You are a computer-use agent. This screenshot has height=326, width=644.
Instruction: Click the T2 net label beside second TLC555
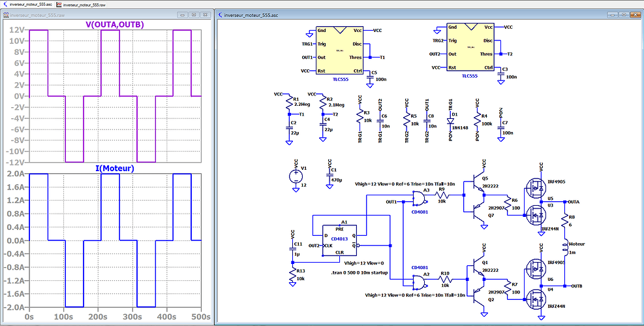tap(510, 54)
